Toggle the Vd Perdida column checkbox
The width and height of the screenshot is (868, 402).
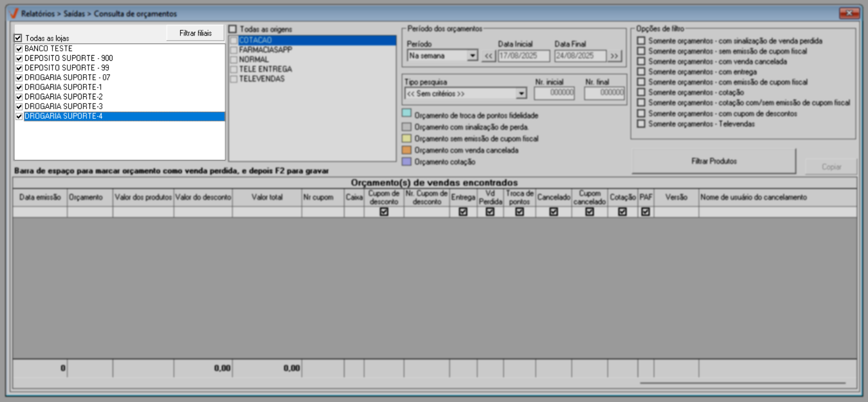(490, 212)
